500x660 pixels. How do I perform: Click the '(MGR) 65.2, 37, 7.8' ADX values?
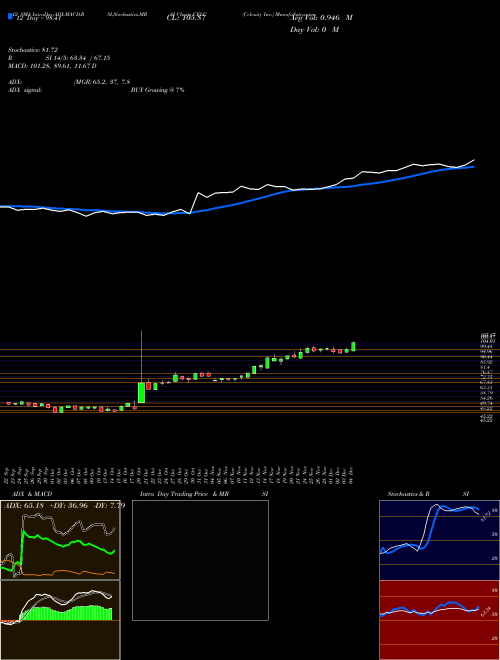point(101,82)
